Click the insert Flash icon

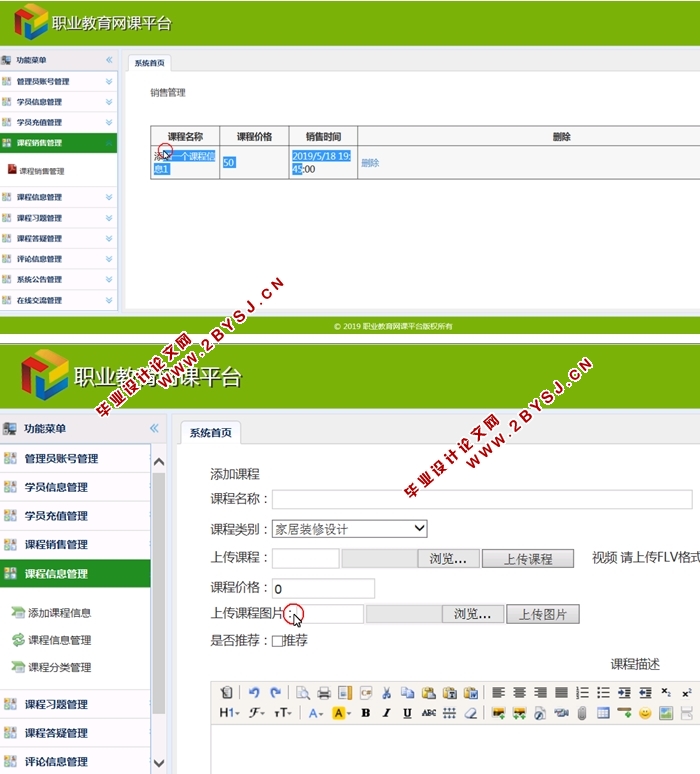pos(540,713)
